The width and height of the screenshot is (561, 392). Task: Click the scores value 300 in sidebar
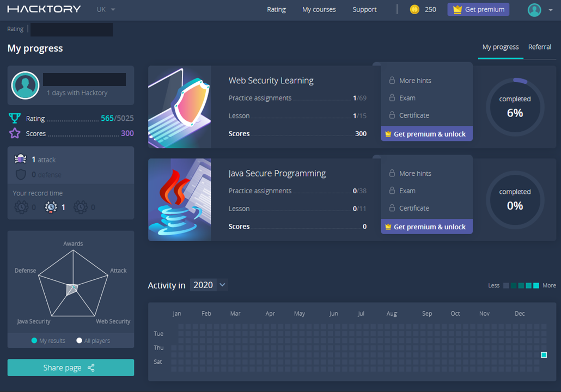coord(127,133)
